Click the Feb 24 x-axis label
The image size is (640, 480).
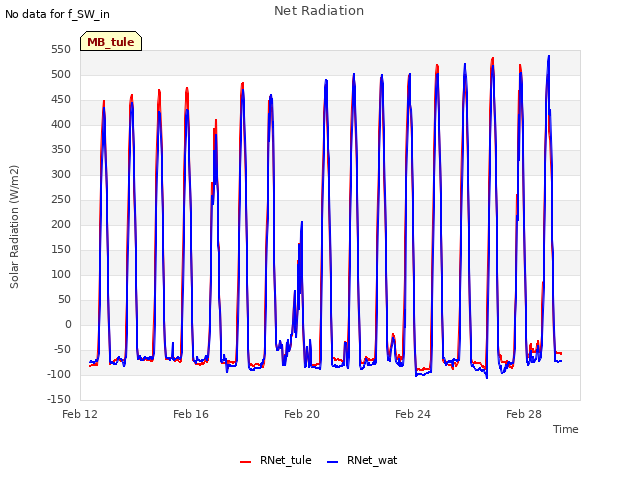(x=413, y=414)
